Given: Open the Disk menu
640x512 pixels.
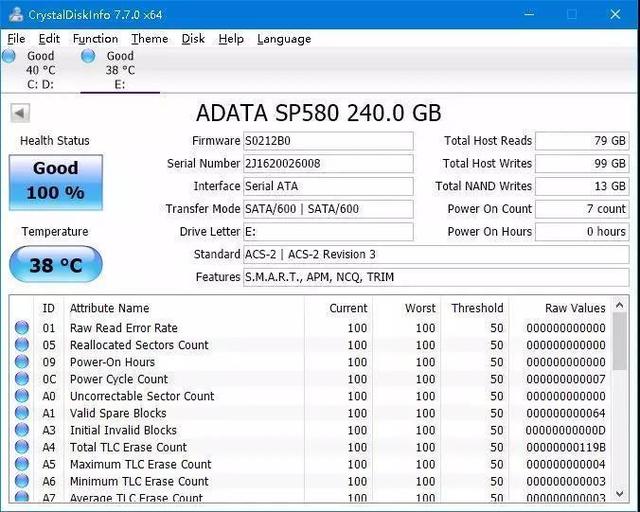Looking at the screenshot, I should (193, 39).
